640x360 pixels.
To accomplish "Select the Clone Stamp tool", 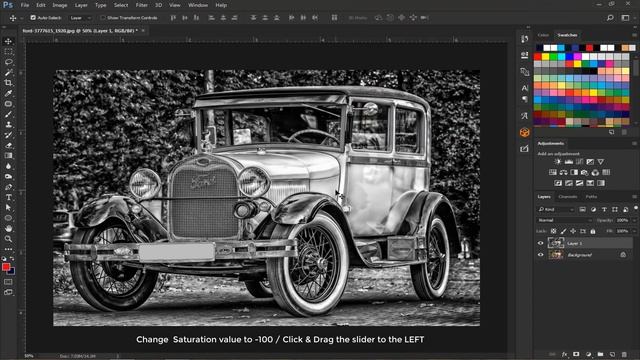I will (8, 124).
